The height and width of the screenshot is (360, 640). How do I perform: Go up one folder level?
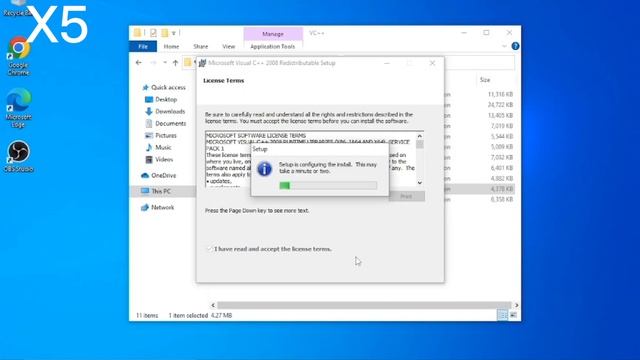tap(176, 62)
